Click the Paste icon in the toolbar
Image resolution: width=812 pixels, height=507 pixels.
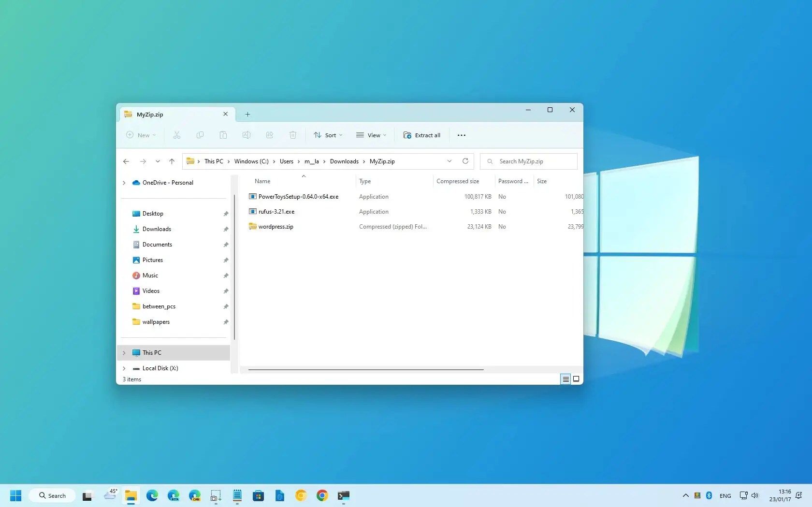[x=223, y=135]
